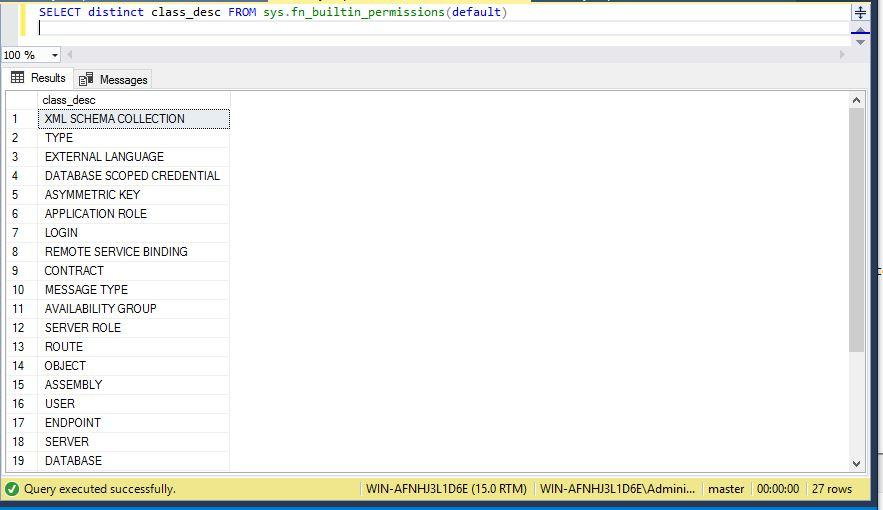
Task: Click the class_desc column header
Action: point(133,100)
